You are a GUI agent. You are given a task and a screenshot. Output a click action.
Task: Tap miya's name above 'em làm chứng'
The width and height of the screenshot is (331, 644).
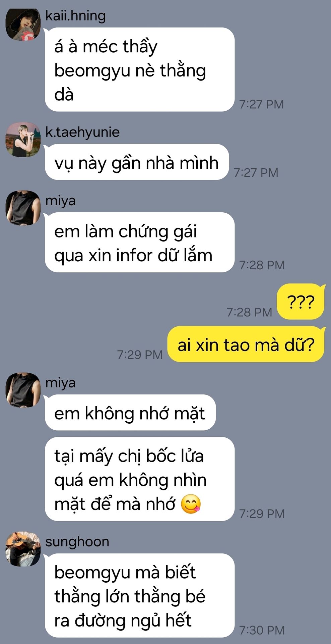point(61,201)
